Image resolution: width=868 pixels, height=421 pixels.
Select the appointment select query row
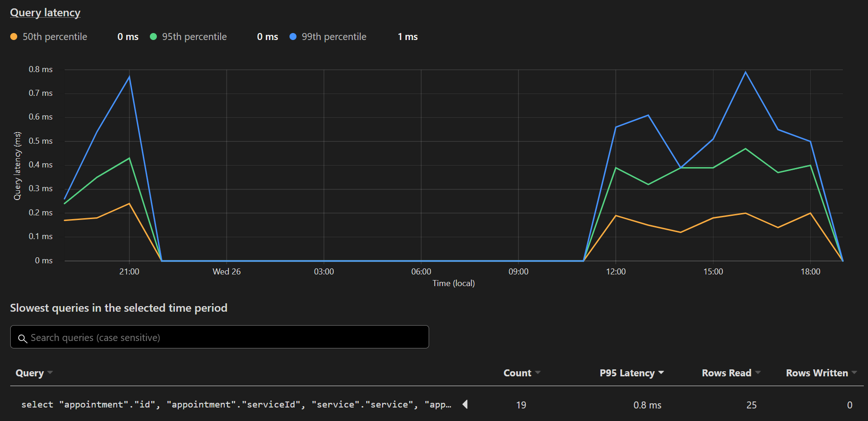click(x=437, y=405)
